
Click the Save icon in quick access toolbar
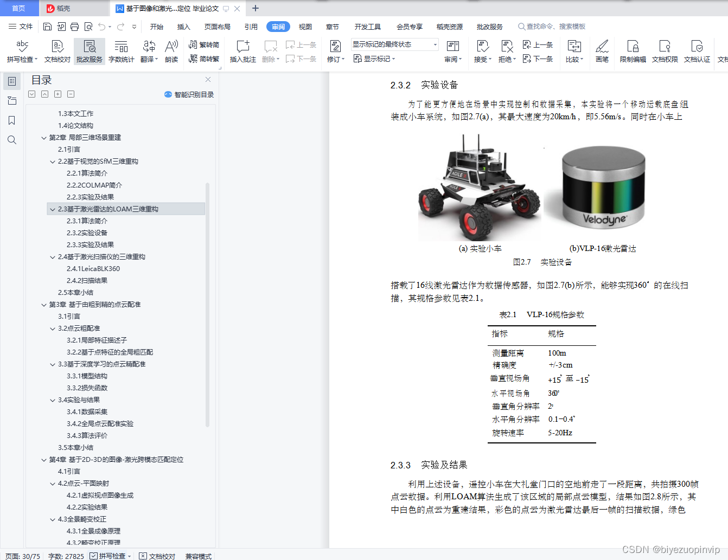47,27
